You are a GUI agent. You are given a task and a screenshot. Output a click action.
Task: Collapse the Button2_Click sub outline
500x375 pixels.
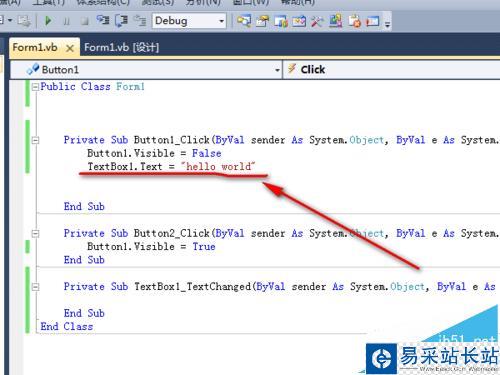(x=35, y=234)
